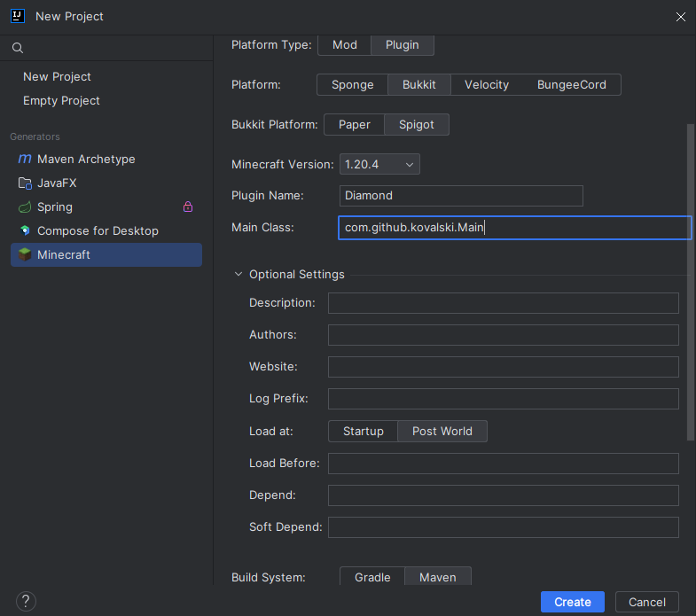696x616 pixels.
Task: Select JavaFX generator
Action: 106,183
